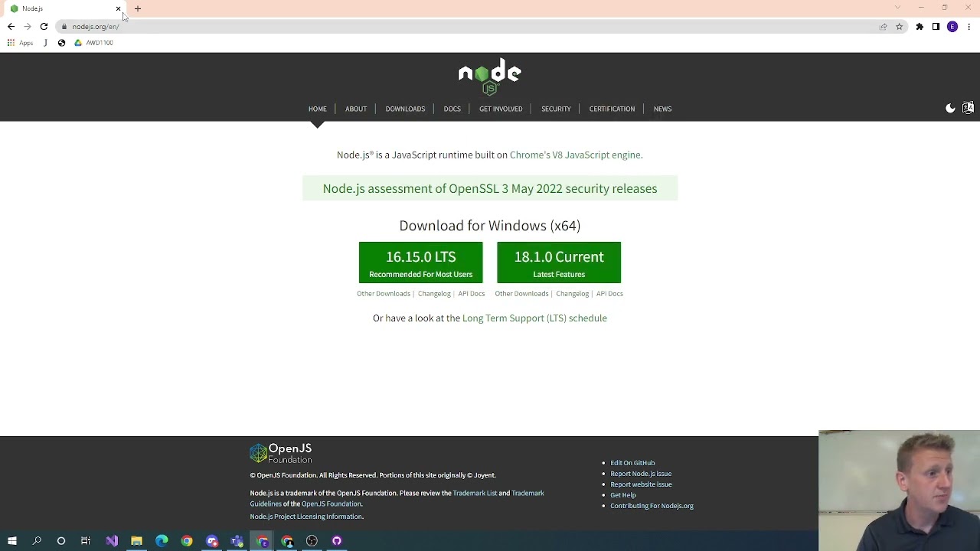This screenshot has width=980, height=551.
Task: Open the J bookmark in bookmarks bar
Action: coord(45,43)
